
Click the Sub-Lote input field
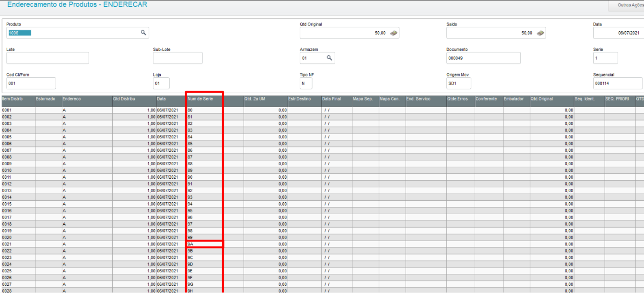[178, 58]
